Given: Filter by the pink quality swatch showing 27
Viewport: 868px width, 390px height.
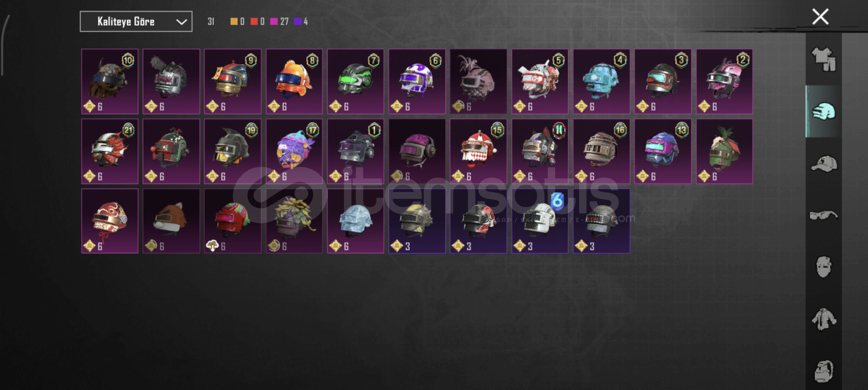Looking at the screenshot, I should pos(274,22).
